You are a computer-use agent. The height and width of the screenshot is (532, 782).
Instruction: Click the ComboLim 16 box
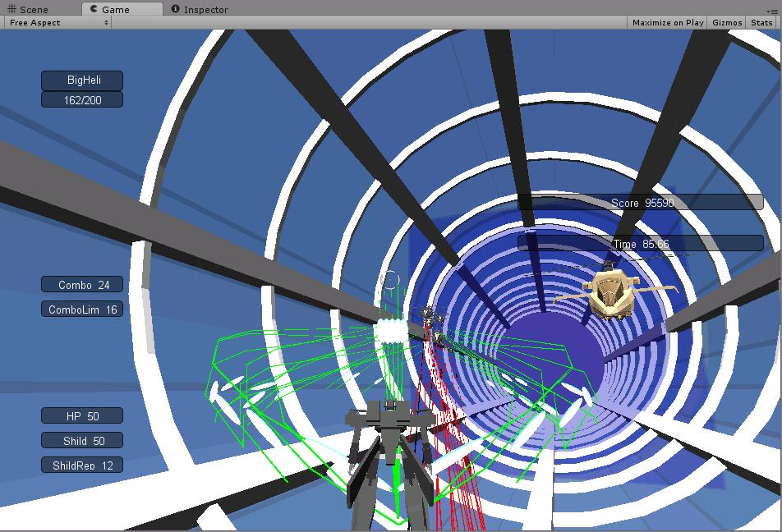82,310
